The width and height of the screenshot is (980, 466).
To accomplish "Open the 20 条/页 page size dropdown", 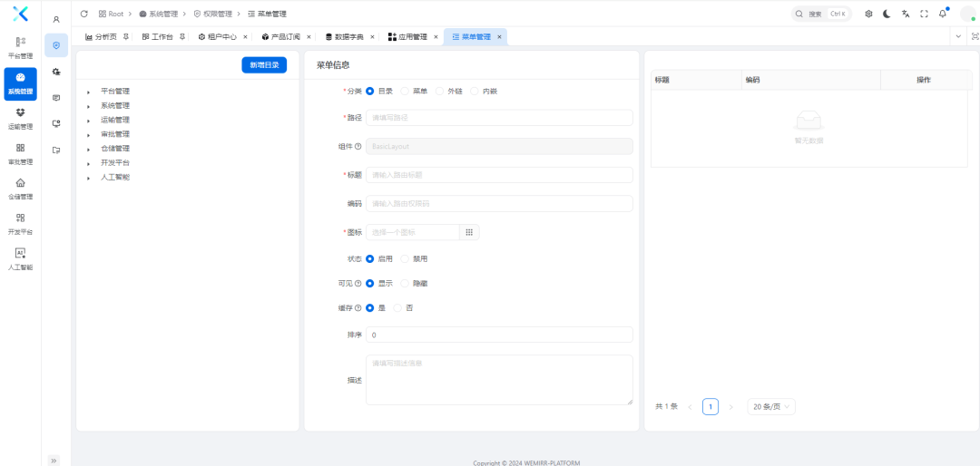I will (x=771, y=406).
